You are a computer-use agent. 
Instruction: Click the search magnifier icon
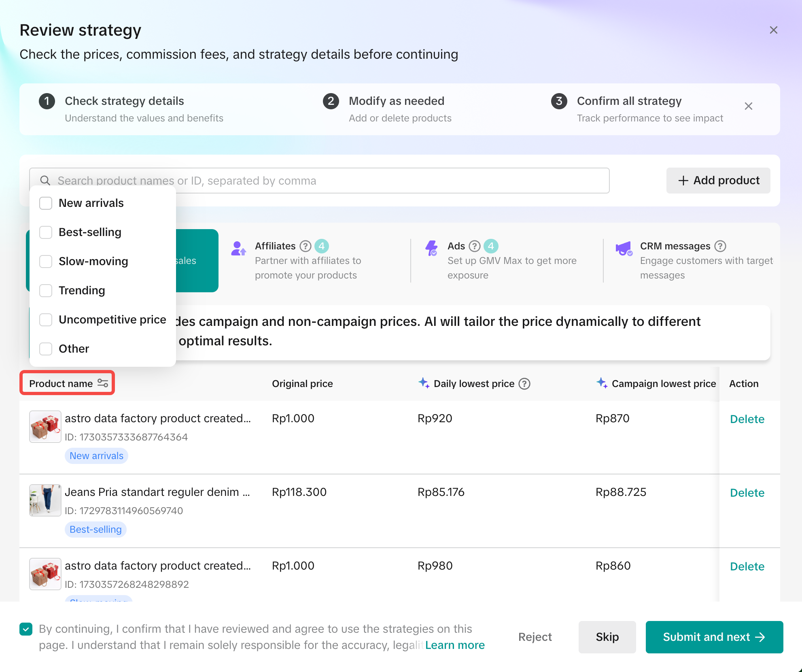(45, 181)
